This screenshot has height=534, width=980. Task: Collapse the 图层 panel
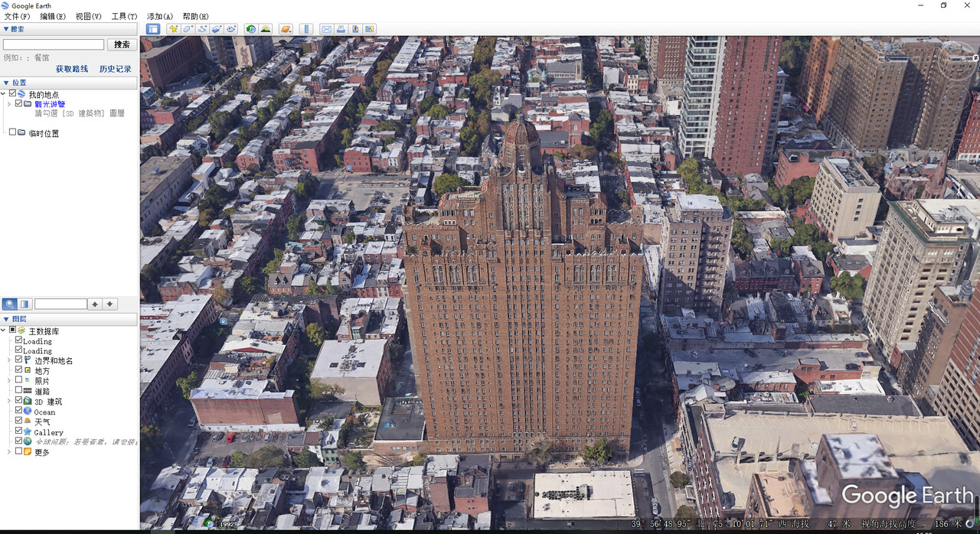tap(6, 318)
